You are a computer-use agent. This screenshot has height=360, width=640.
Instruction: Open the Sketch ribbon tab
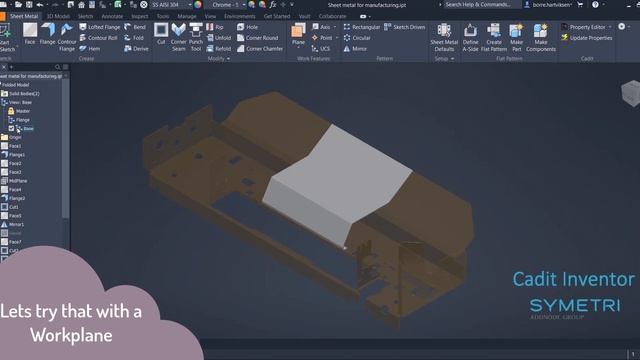(x=85, y=16)
